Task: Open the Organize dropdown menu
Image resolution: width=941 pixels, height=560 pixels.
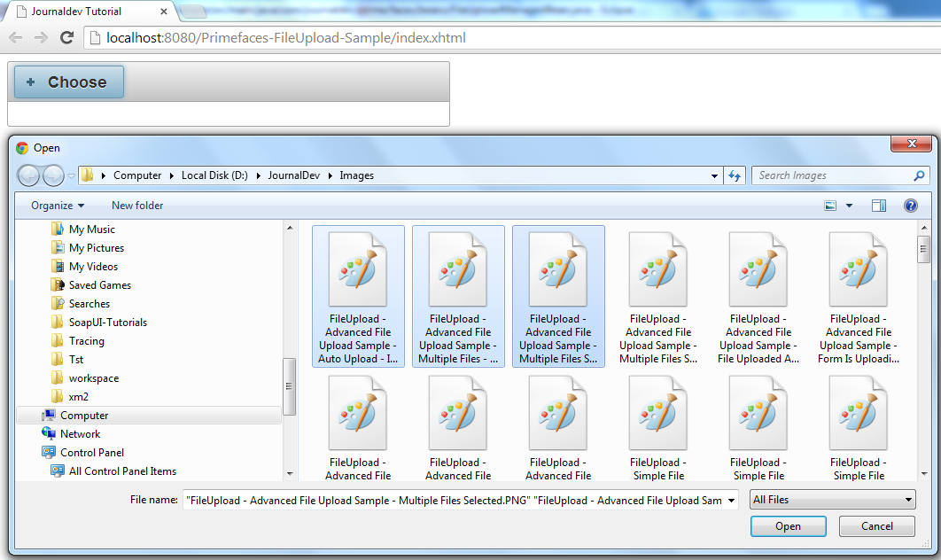Action: pyautogui.click(x=58, y=206)
